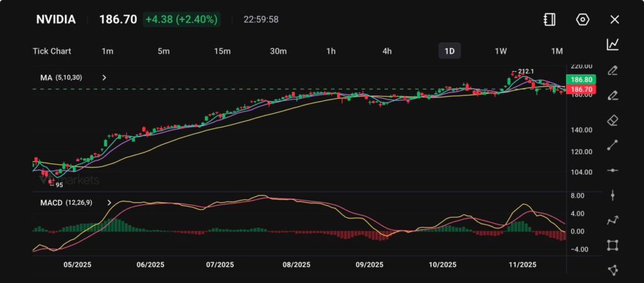Select the rectangle shape drawing tool

[x=613, y=245]
